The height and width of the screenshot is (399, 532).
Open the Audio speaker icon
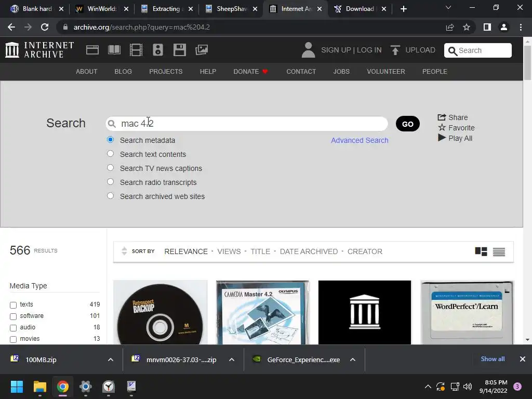158,50
